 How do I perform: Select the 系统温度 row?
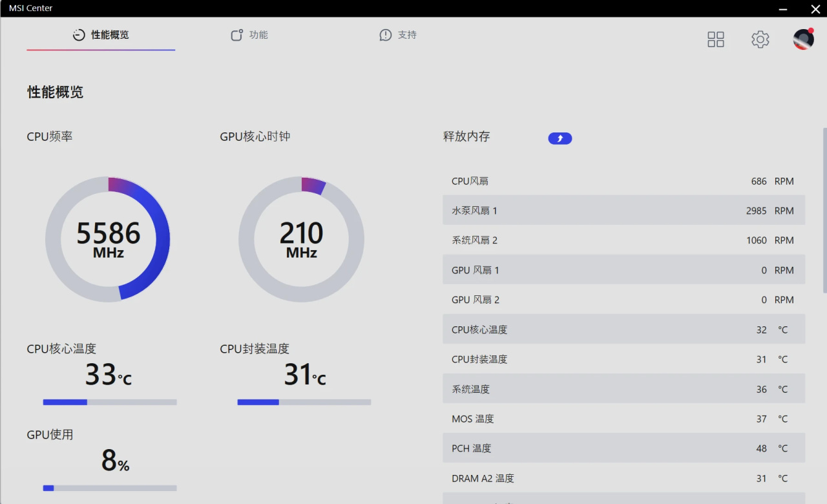tap(623, 389)
